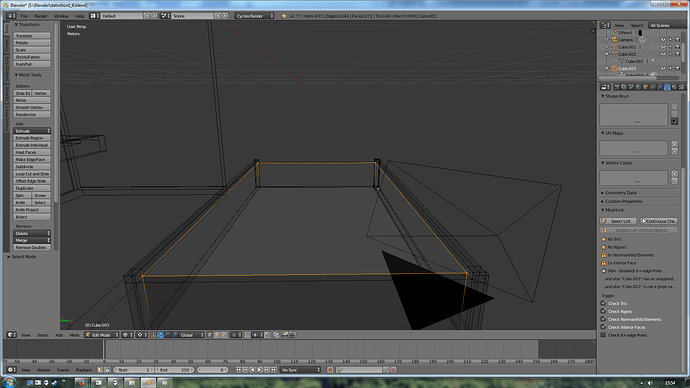Select the rotate manipulator arc icon
The image size is (690, 388).
pos(168,335)
